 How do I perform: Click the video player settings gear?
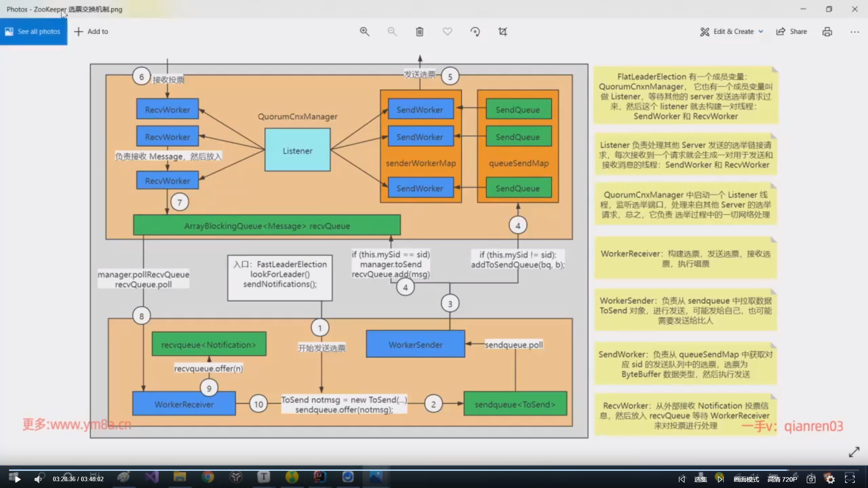click(830, 479)
